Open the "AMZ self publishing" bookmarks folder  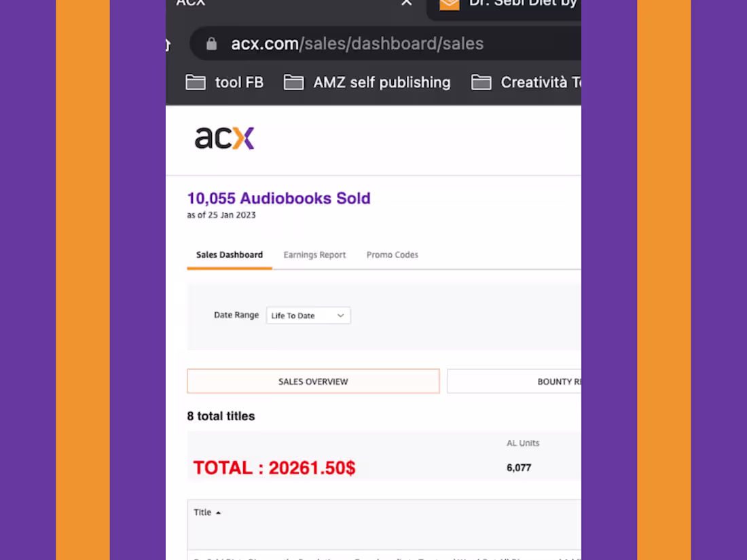coord(367,83)
